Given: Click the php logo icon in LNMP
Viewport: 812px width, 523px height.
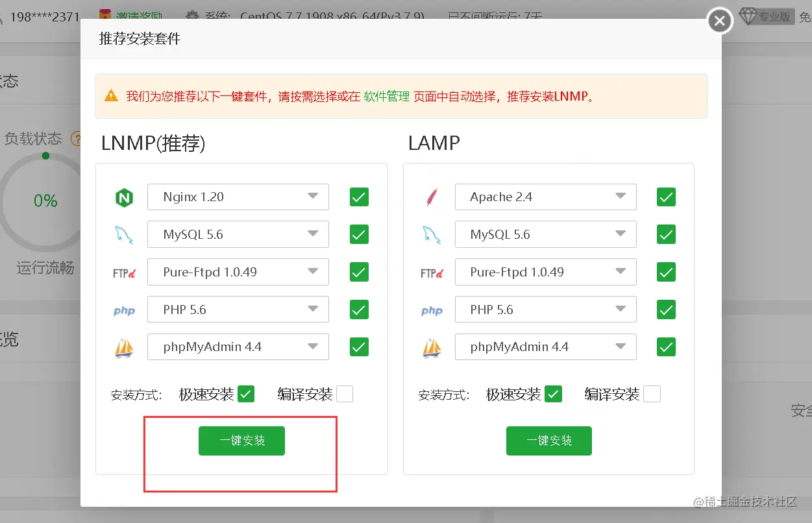Looking at the screenshot, I should (x=124, y=311).
